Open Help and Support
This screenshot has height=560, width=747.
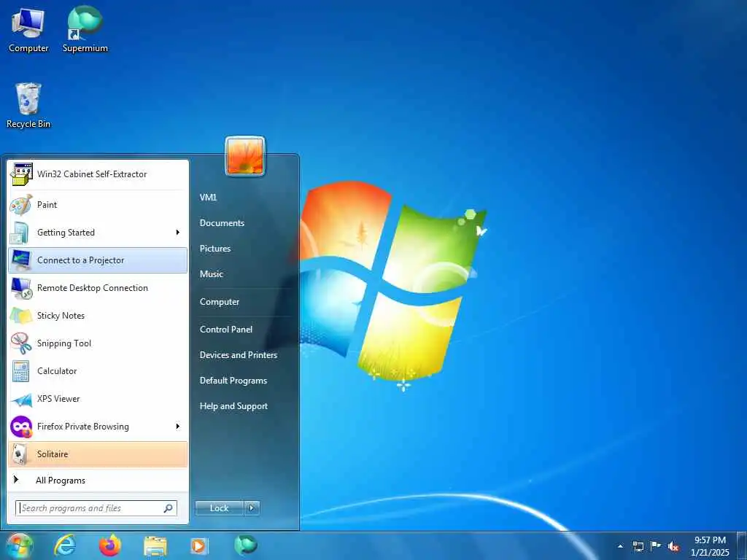click(x=233, y=406)
